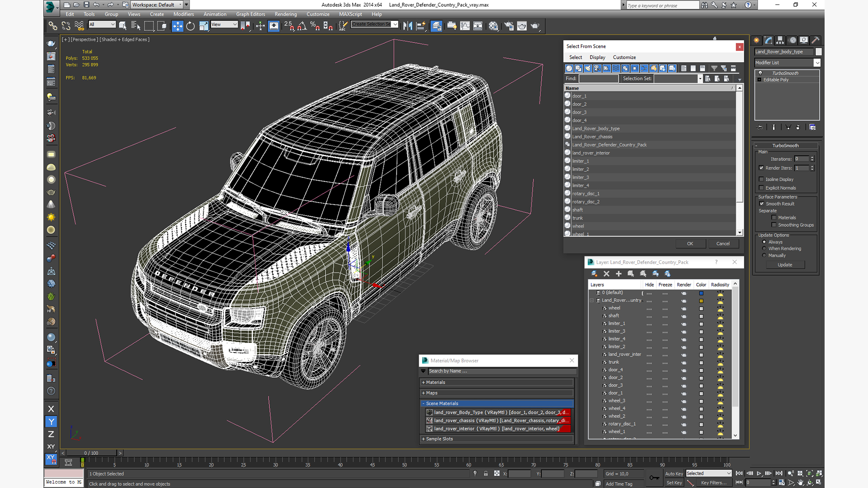
Task: Click the Render Setup teapot icon
Action: pyautogui.click(x=509, y=26)
